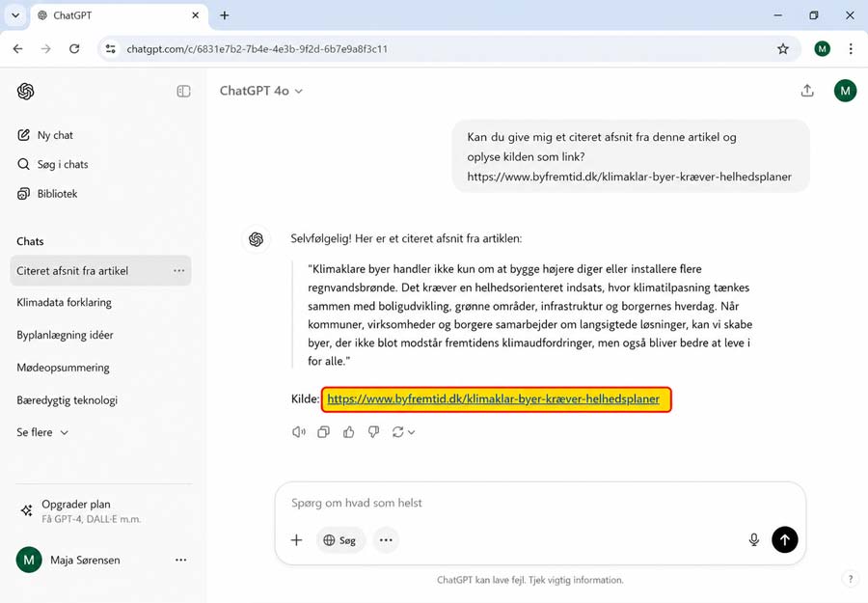868x603 pixels.
Task: Click the Selvfølgelig! intro line of the response
Action: point(406,238)
